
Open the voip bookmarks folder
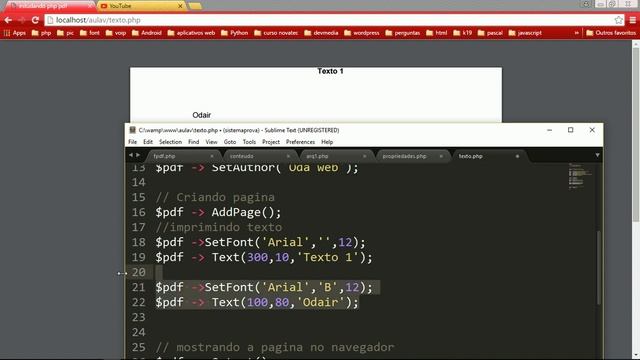click(116, 33)
